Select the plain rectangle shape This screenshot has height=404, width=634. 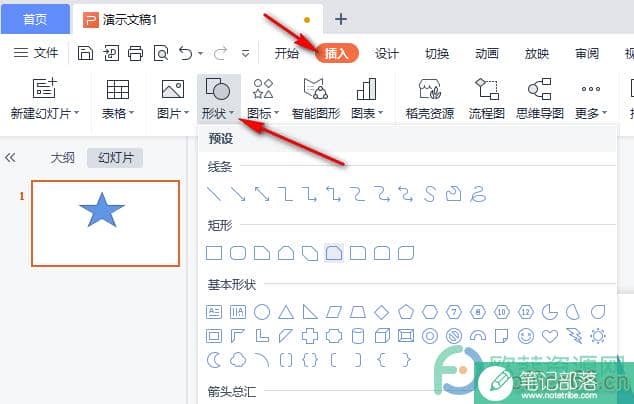(214, 253)
